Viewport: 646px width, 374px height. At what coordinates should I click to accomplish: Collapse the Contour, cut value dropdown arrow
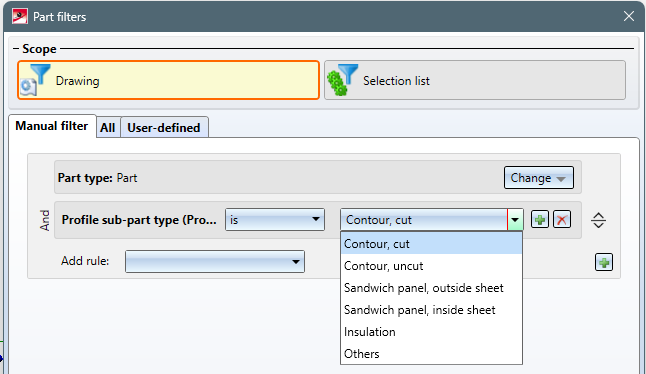(x=515, y=220)
